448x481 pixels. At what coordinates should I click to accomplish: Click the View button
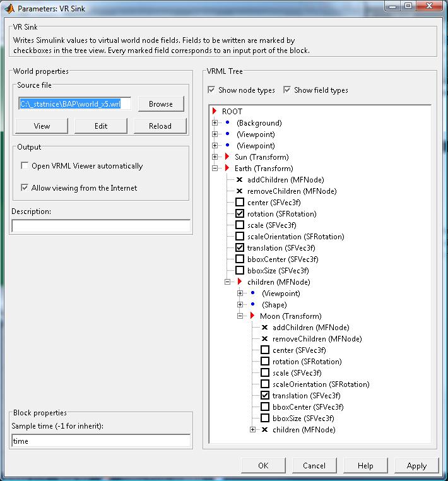(x=42, y=126)
